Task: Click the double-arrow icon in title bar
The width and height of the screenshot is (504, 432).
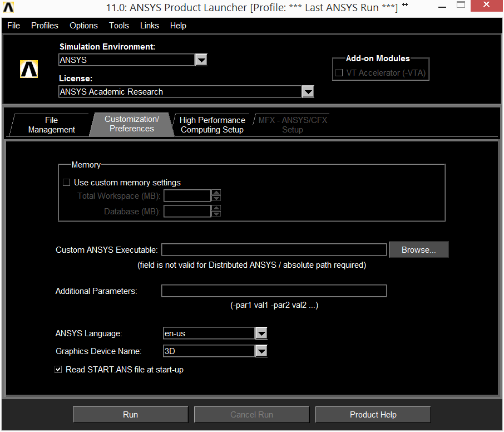Action: [405, 4]
